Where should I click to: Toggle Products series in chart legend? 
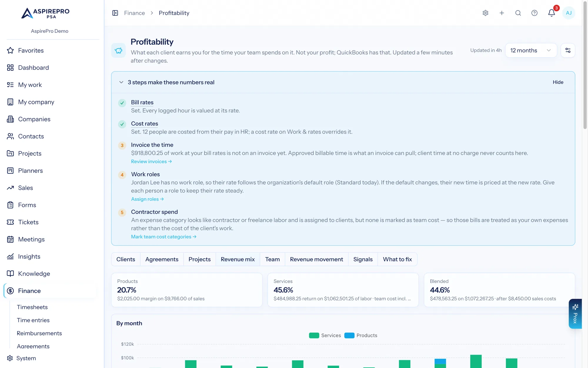coord(361,335)
